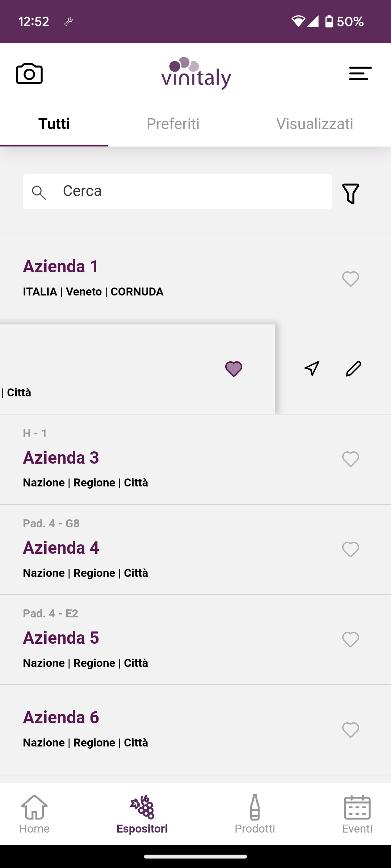Like Azienda 6 with heart icon
The width and height of the screenshot is (391, 868).
click(x=350, y=730)
